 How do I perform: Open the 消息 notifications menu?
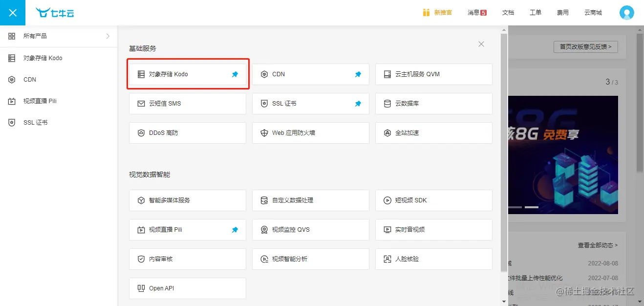pos(477,13)
